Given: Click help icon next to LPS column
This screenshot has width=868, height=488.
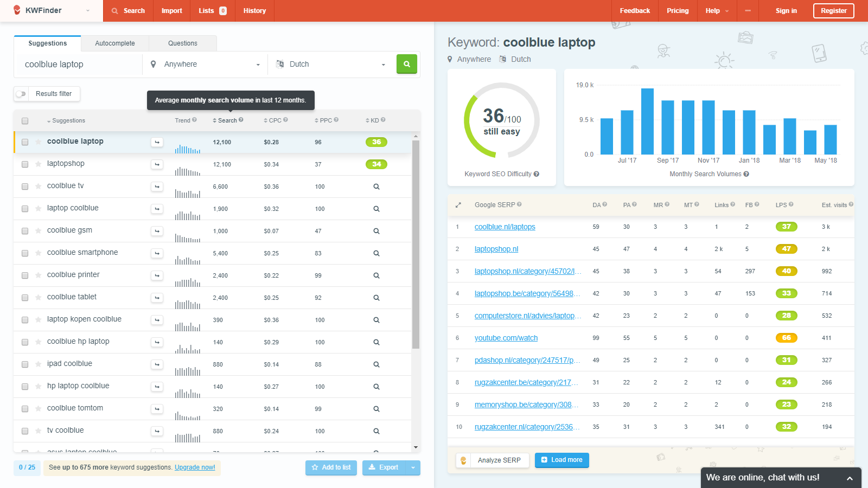Looking at the screenshot, I should (791, 204).
